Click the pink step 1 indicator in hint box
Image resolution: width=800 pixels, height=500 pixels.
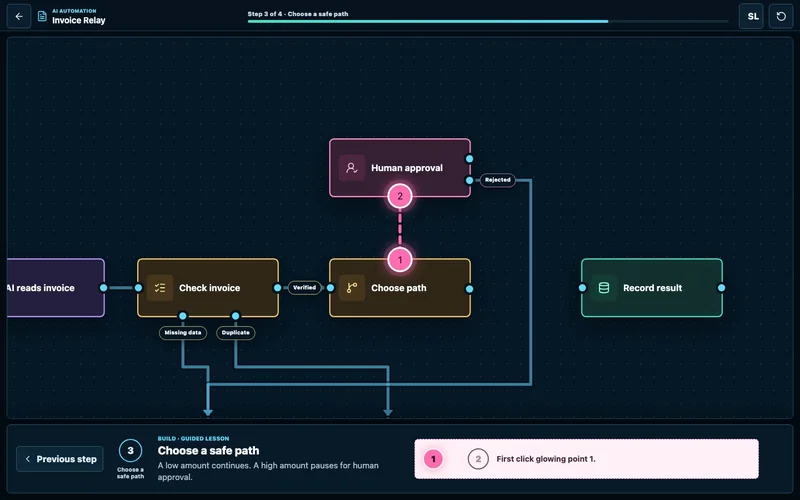pyautogui.click(x=433, y=459)
